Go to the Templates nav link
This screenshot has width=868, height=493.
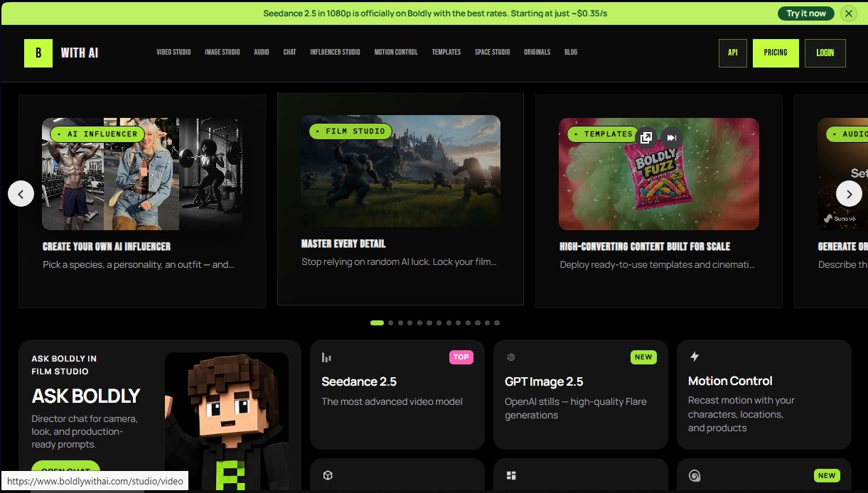pyautogui.click(x=446, y=53)
